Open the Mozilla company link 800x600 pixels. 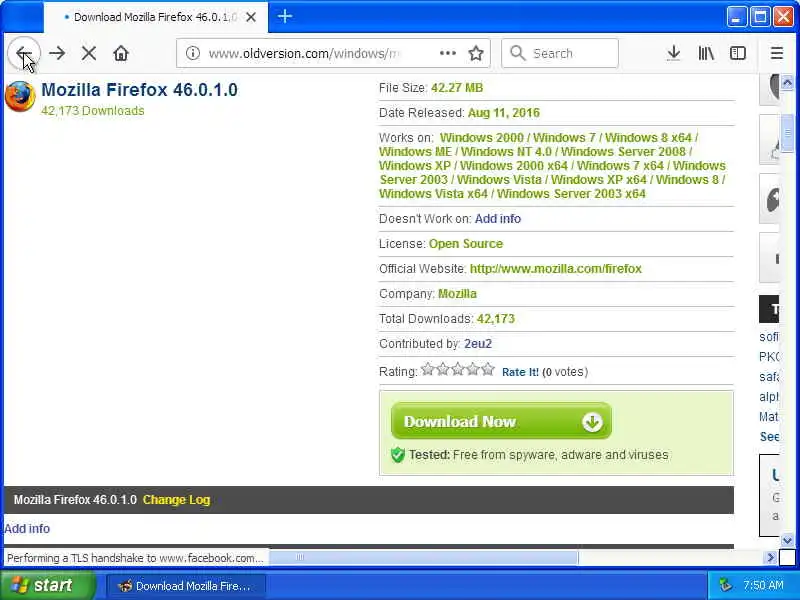pos(457,294)
